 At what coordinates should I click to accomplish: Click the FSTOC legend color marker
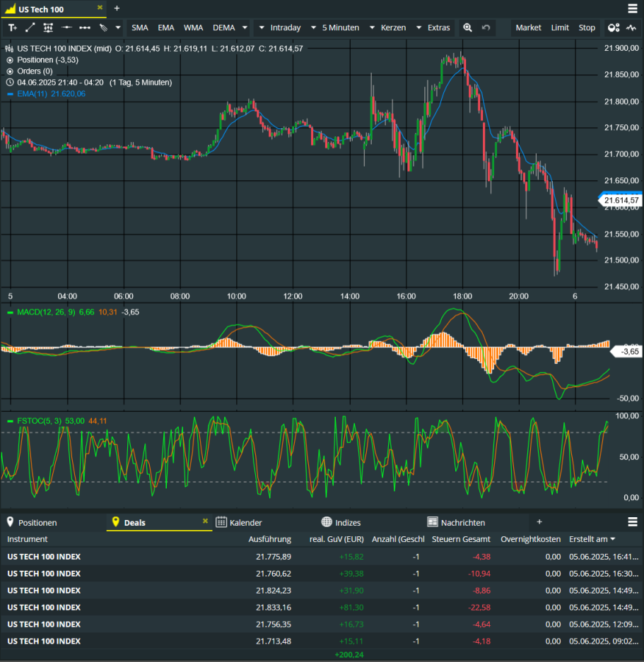pos(10,422)
